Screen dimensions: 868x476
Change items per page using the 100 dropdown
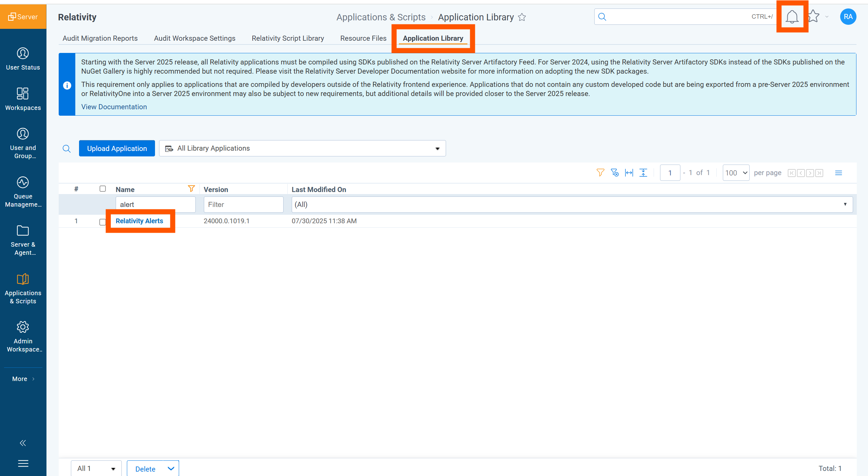(x=735, y=173)
